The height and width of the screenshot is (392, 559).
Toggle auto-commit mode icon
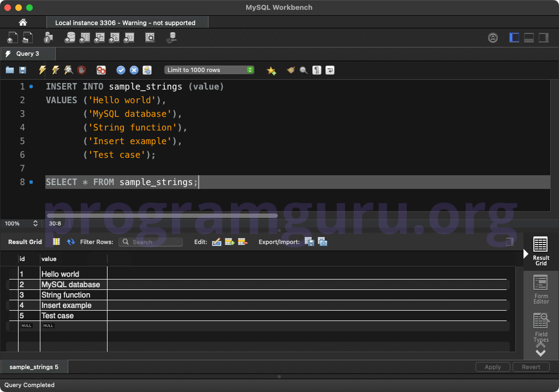(147, 70)
